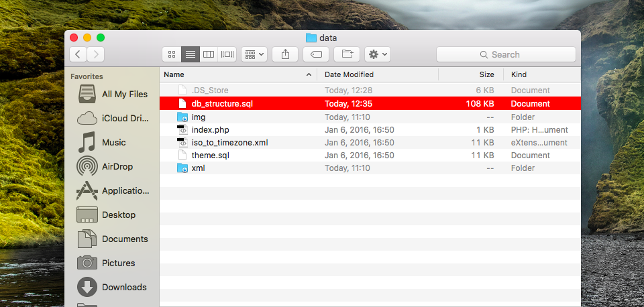644x307 pixels.
Task: Click the Search field
Action: pyautogui.click(x=506, y=54)
